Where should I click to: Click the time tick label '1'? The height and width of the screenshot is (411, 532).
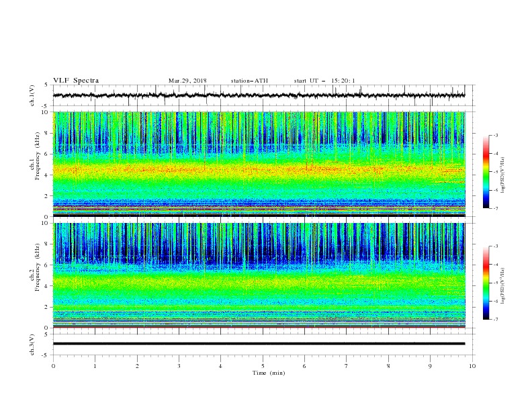(x=95, y=366)
